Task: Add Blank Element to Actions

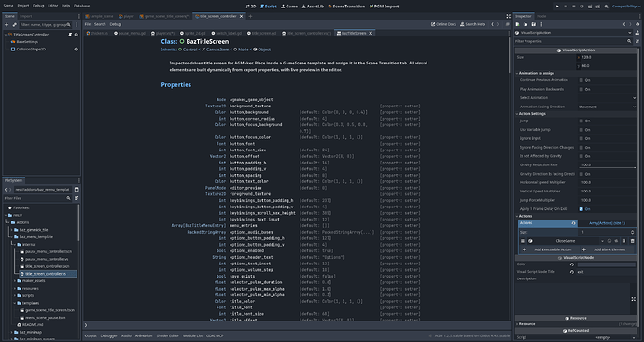Action: [x=608, y=249]
